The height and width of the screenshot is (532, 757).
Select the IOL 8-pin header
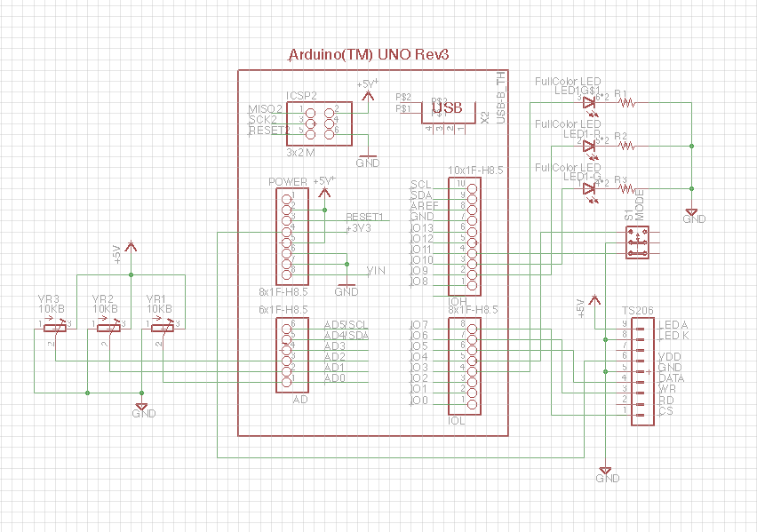[x=465, y=366]
